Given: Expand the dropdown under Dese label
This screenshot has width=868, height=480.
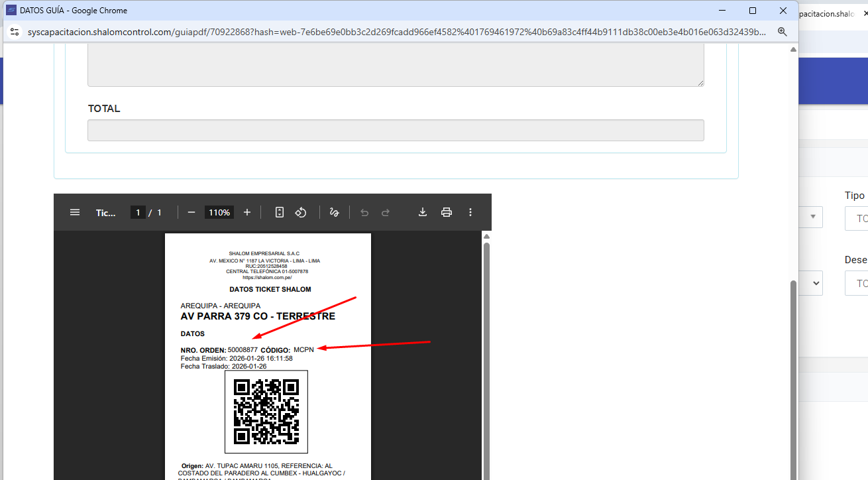Looking at the screenshot, I should pos(856,283).
